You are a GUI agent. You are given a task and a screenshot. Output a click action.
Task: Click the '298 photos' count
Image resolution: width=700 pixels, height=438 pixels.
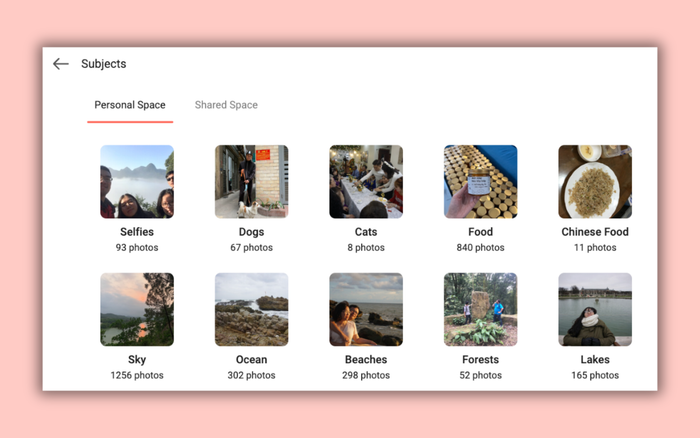(366, 375)
